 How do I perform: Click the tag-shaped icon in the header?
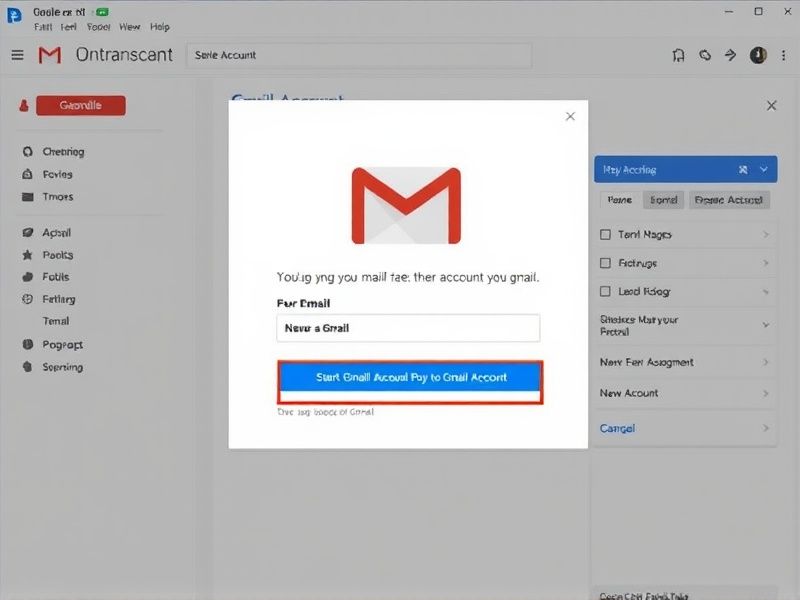705,55
